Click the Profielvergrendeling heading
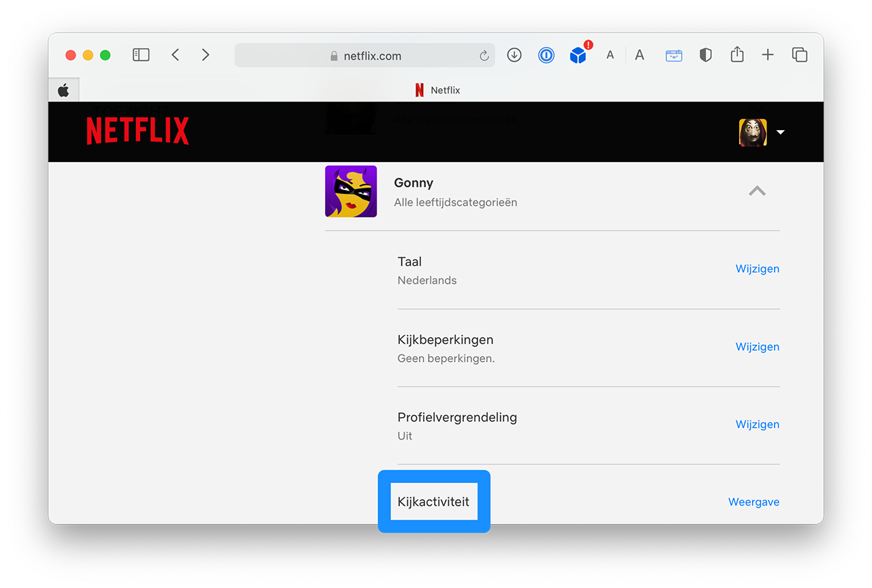The height and width of the screenshot is (588, 872). click(x=457, y=417)
